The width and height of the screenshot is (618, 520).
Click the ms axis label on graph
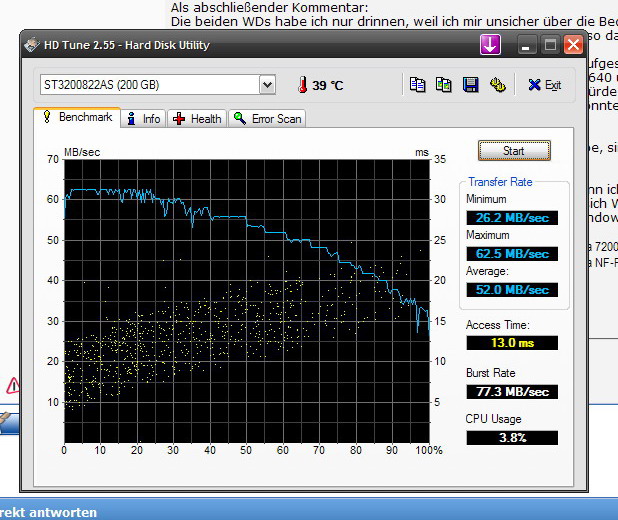point(422,152)
